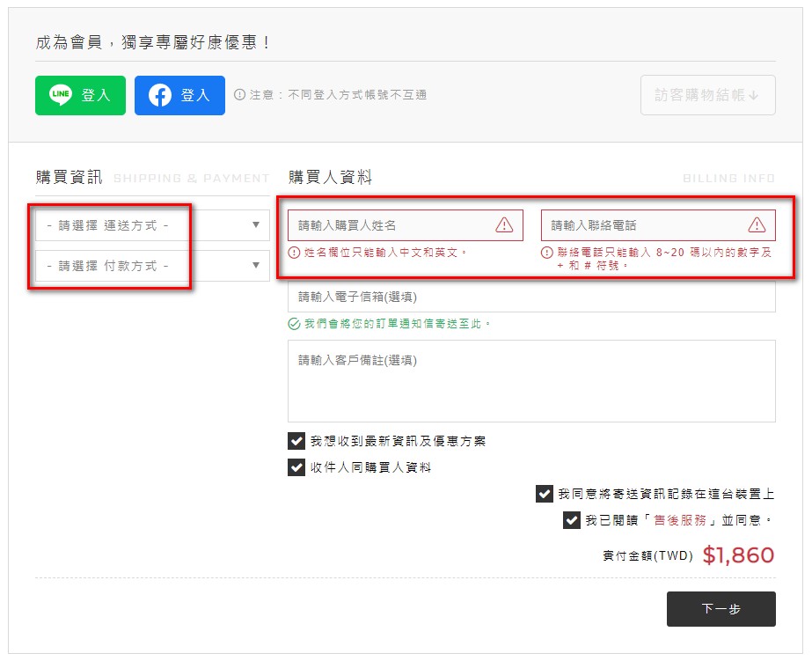
Task: Click into the 請輸入客戶備註 text area
Action: (x=531, y=381)
